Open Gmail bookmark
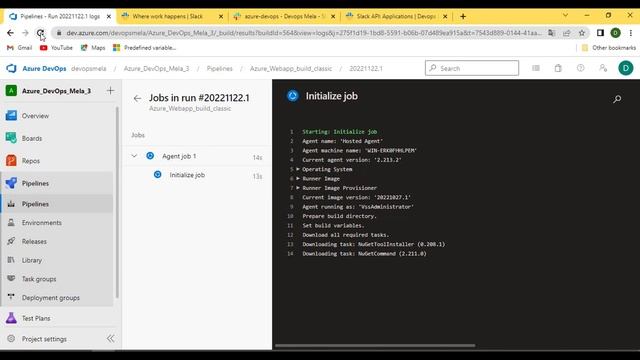This screenshot has height=360, width=640. pyautogui.click(x=20, y=48)
